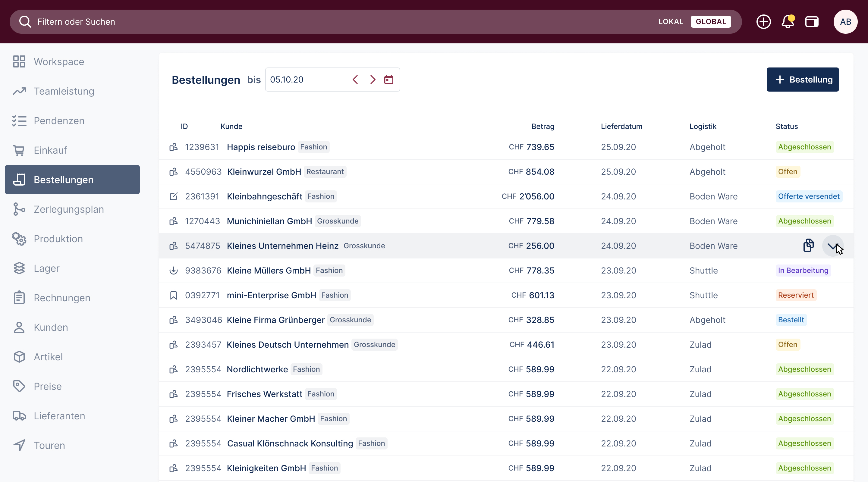Click amount CHF 2'056.00

[528, 196]
